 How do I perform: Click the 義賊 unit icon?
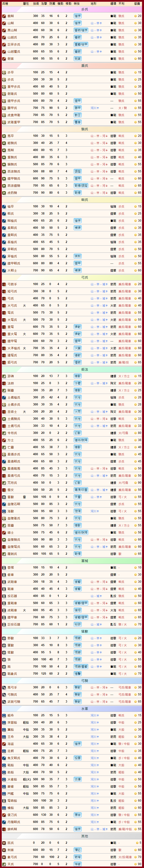point(4,16)
